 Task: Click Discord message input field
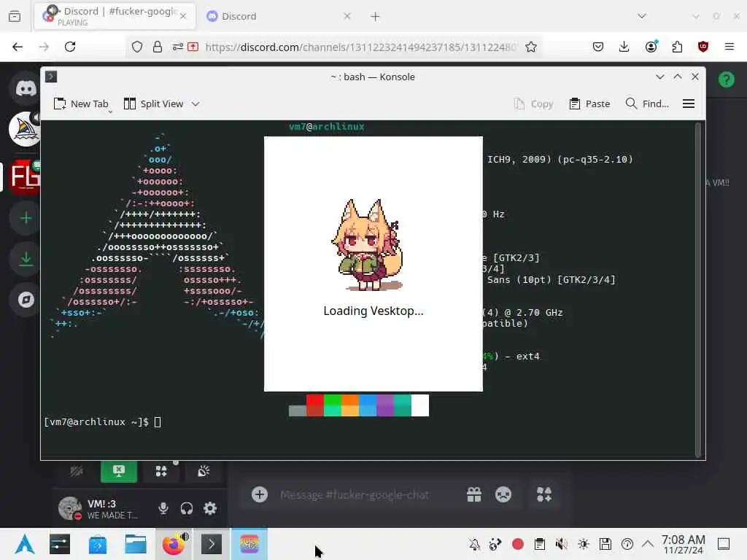click(x=355, y=495)
